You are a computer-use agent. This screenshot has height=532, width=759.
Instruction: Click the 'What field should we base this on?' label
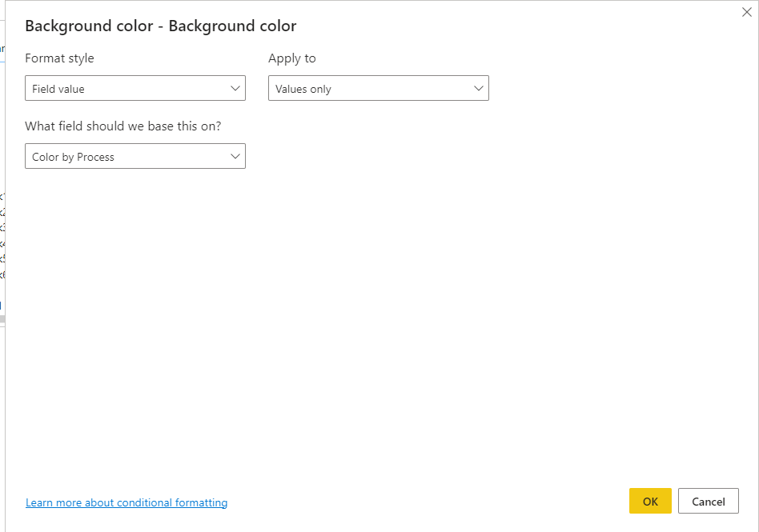coord(122,126)
